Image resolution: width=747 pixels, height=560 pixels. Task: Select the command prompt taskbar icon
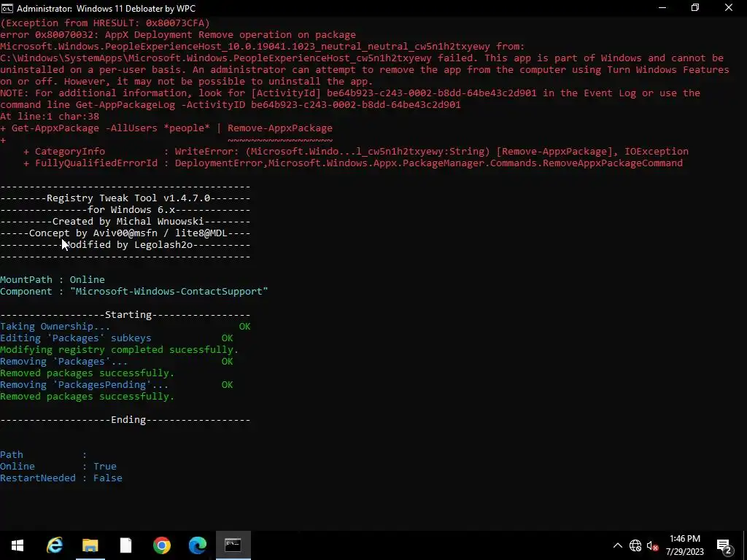233,545
